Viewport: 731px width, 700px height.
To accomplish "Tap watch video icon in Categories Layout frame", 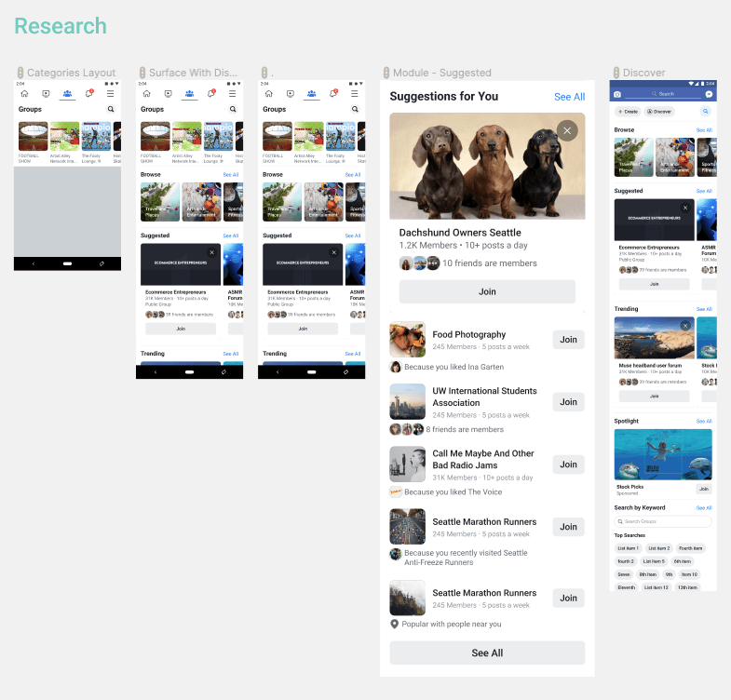I will point(46,94).
